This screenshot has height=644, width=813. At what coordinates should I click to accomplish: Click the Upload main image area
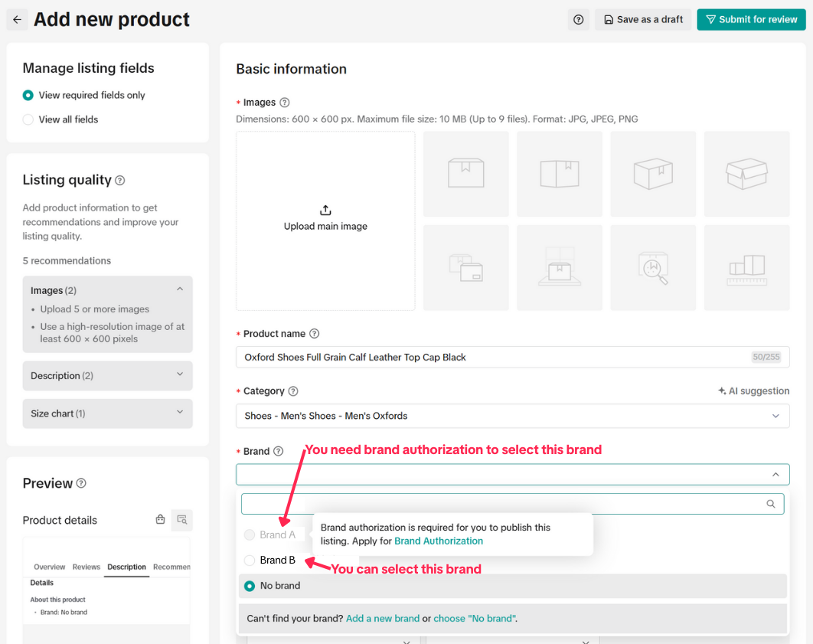point(325,221)
